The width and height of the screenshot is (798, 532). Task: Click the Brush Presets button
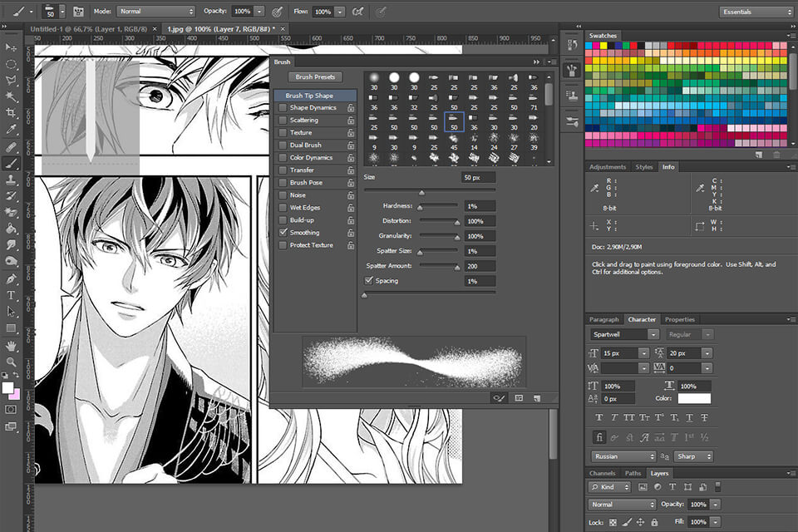(x=314, y=76)
